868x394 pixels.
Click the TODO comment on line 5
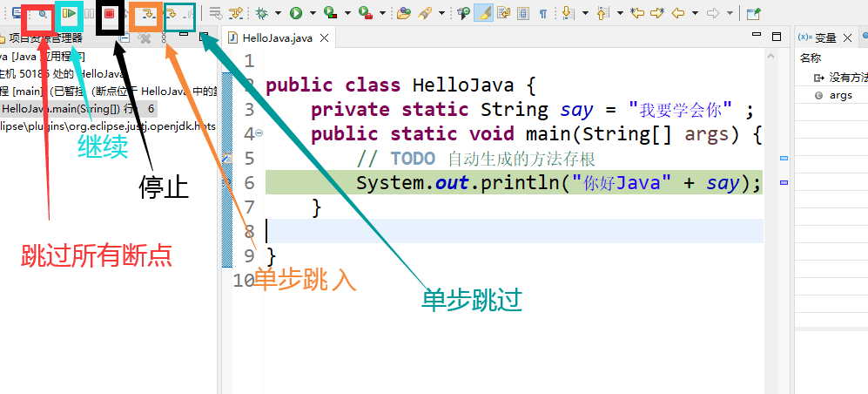coord(476,159)
